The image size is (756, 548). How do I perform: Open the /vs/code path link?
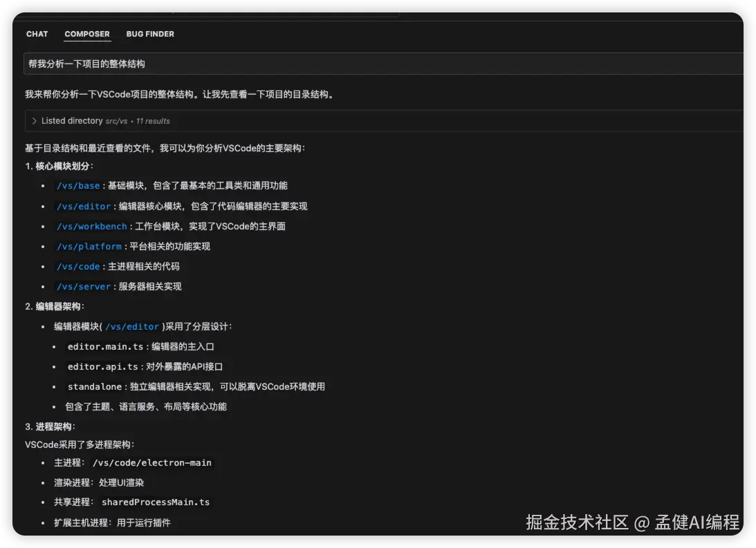click(x=79, y=267)
